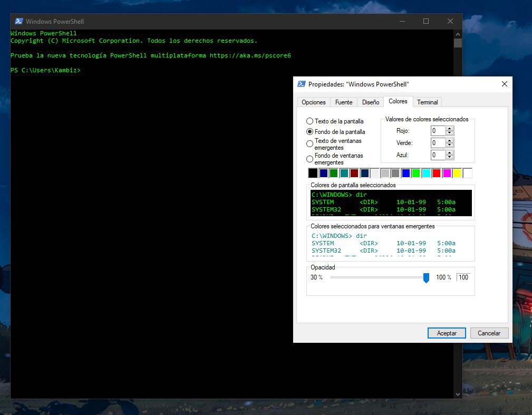Switch to the Fuente tab
The height and width of the screenshot is (415, 532).
(343, 102)
